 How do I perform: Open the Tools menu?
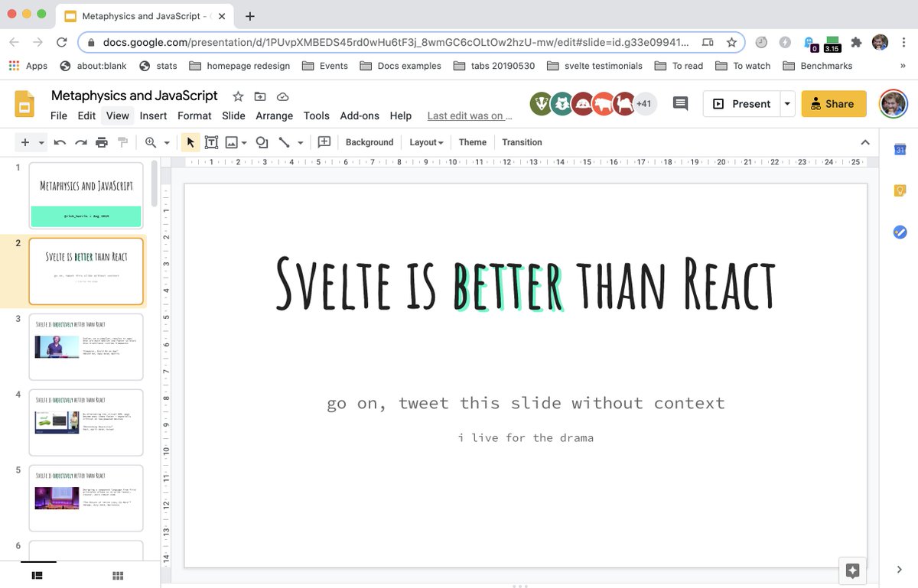[x=316, y=115]
